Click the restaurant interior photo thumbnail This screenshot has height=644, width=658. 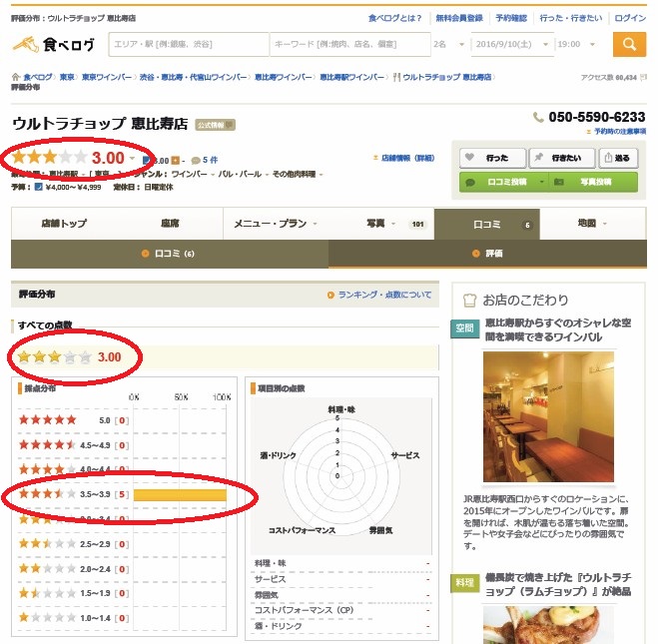(x=548, y=416)
